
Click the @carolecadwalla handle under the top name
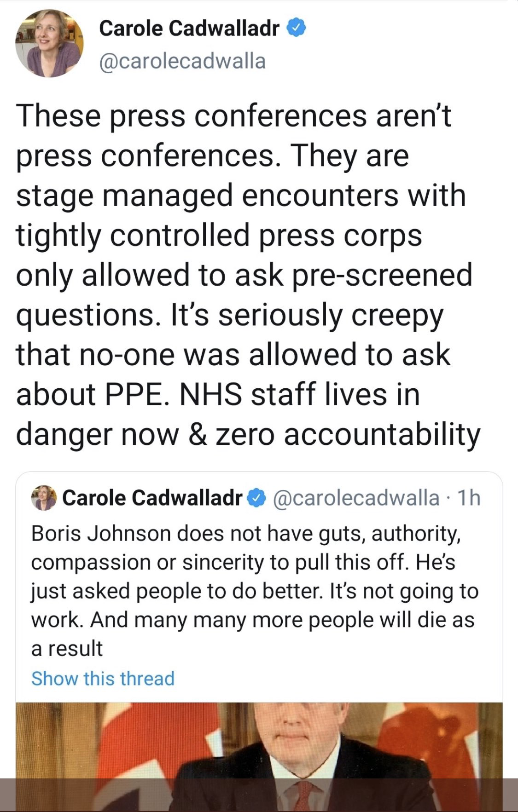coord(182,61)
